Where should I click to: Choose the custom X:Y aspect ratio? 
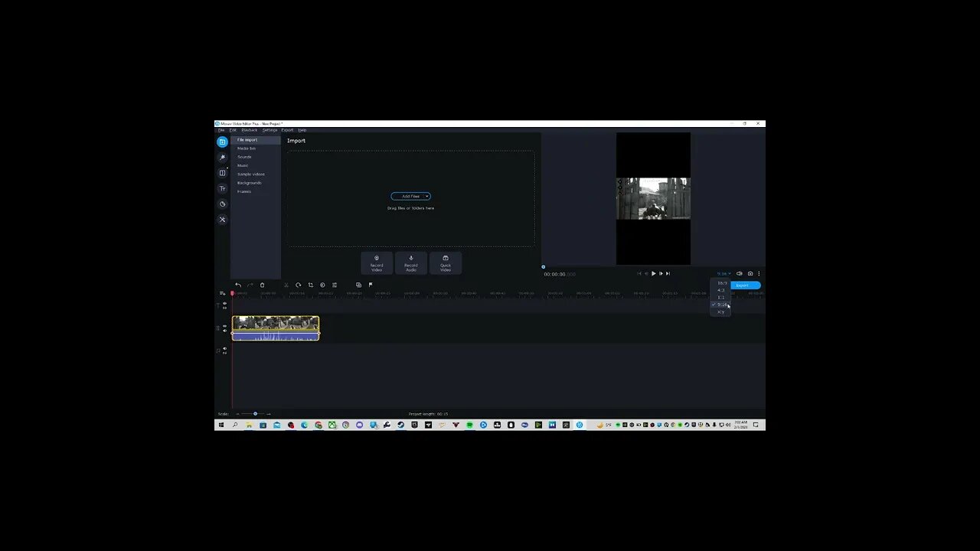coord(720,311)
